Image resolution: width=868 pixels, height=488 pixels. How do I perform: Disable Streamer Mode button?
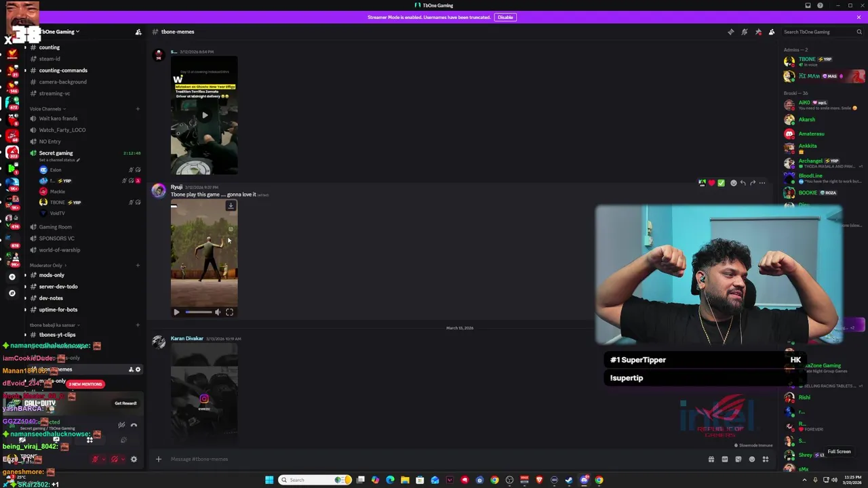pos(505,17)
